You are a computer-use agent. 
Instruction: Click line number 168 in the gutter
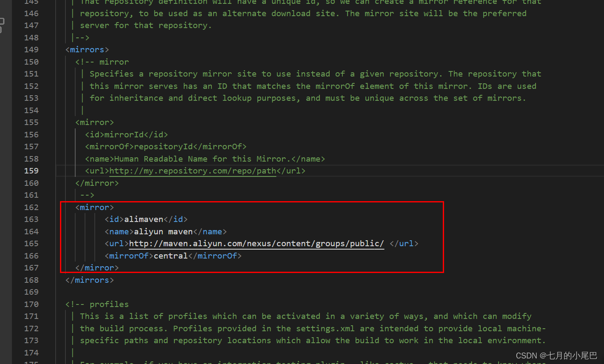point(31,280)
